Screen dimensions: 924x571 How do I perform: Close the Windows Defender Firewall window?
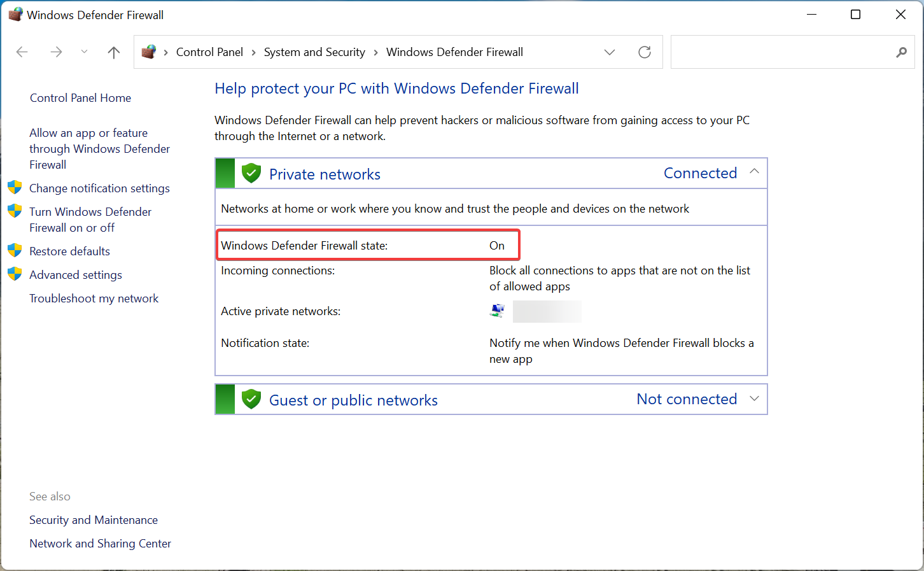(x=900, y=15)
